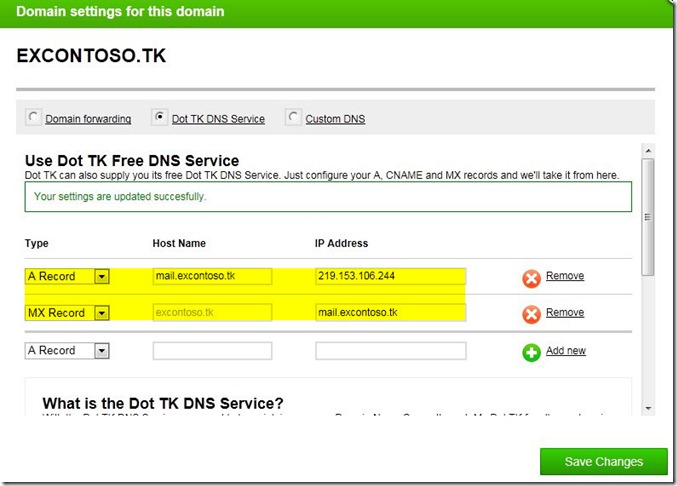Open the MX Record type dropdown
Viewport: 677px width, 486px height.
(x=102, y=313)
